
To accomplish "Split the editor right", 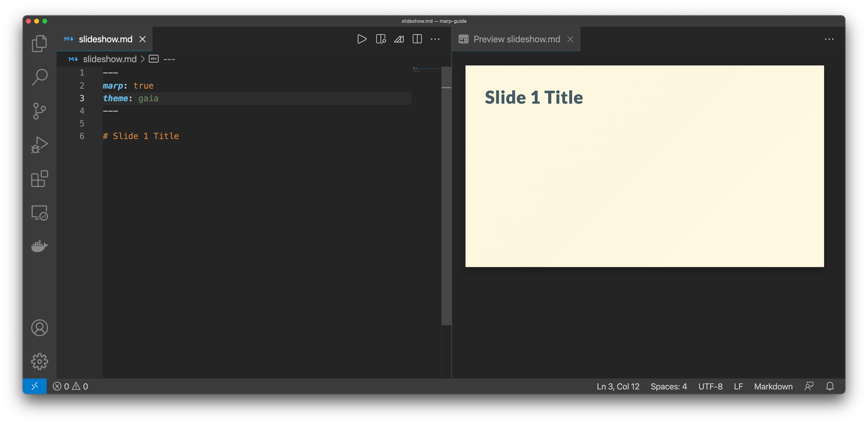I will [x=417, y=39].
